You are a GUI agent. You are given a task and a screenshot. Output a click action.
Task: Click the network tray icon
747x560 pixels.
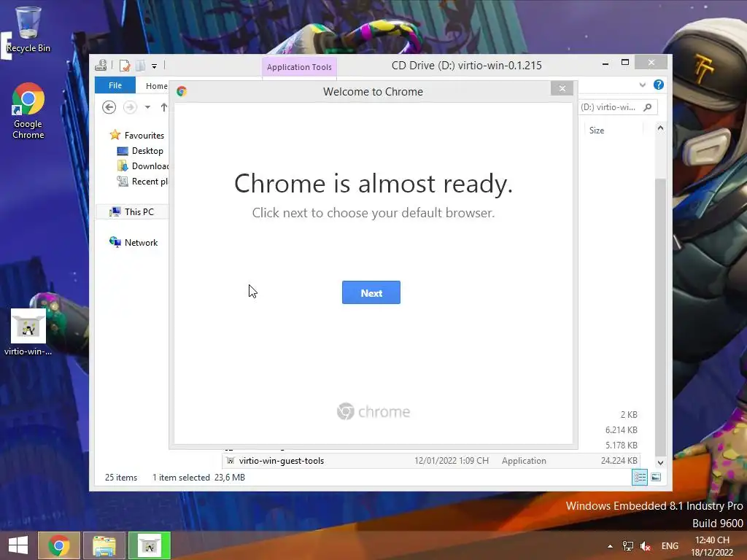pyautogui.click(x=628, y=546)
